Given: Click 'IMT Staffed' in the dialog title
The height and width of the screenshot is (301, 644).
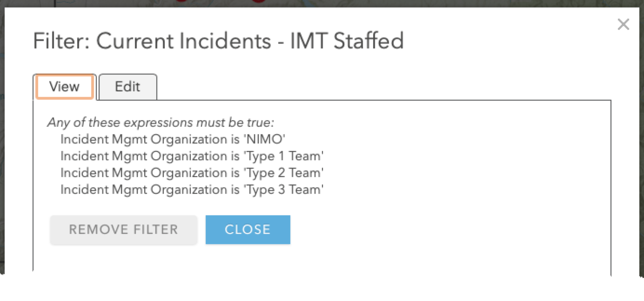Looking at the screenshot, I should pyautogui.click(x=347, y=41).
